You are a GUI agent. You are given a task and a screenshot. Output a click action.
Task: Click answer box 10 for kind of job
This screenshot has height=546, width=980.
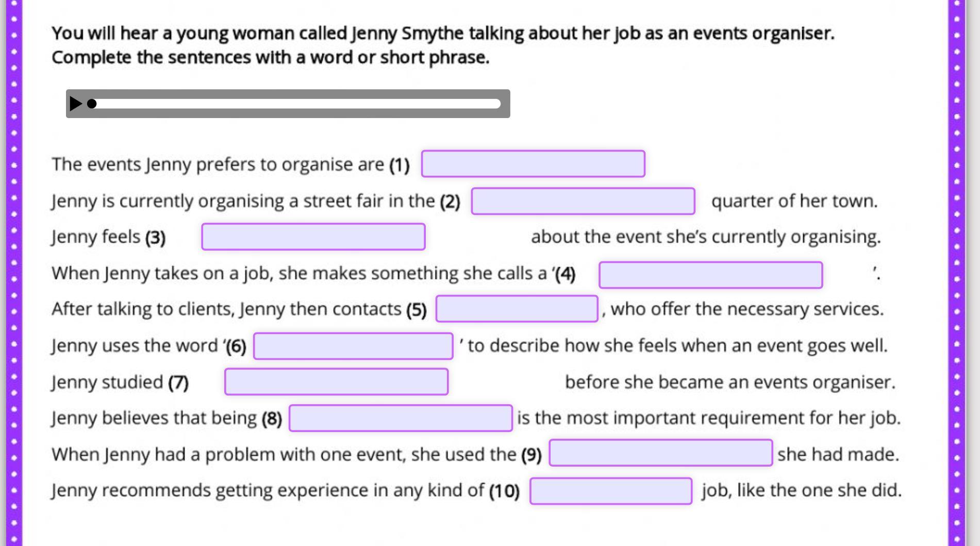610,491
